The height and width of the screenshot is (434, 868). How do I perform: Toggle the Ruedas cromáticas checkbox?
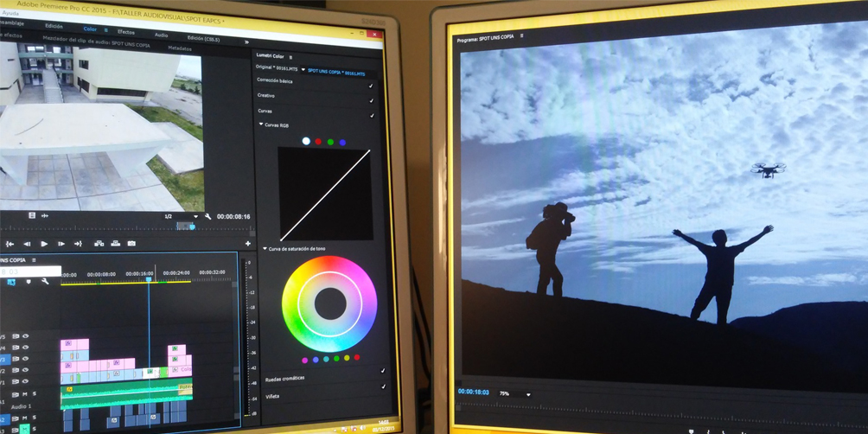coord(383,371)
